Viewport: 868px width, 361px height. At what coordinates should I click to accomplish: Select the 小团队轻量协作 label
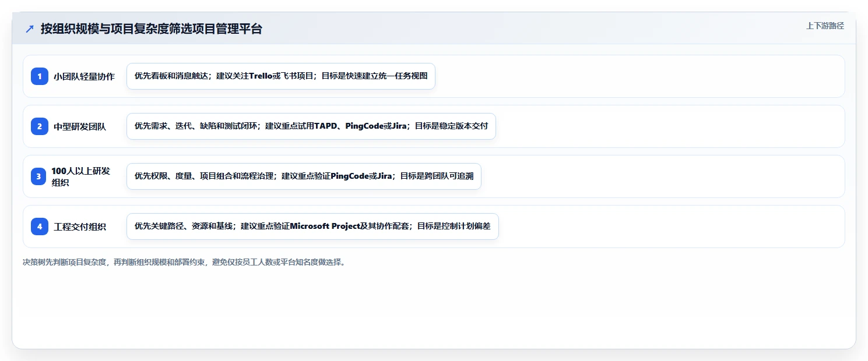pos(84,76)
